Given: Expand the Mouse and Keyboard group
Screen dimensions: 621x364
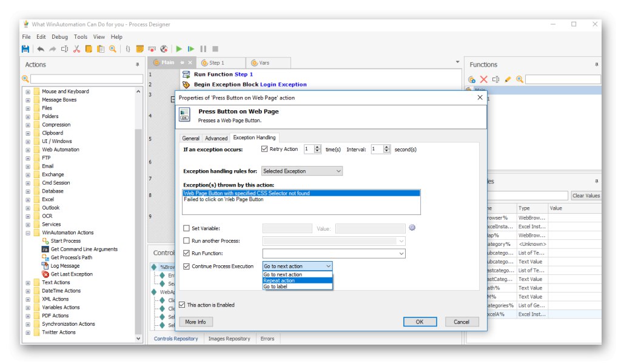Looking at the screenshot, I should pos(28,92).
